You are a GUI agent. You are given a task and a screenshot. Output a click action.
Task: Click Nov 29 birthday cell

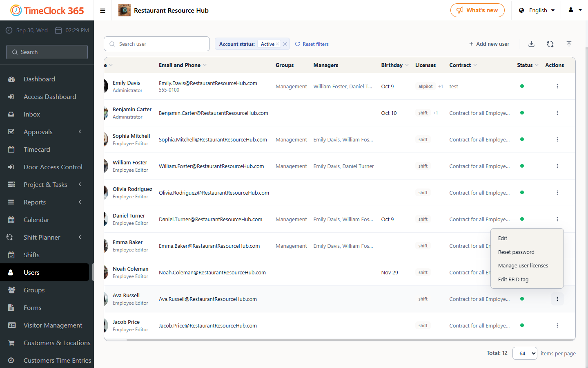point(390,272)
